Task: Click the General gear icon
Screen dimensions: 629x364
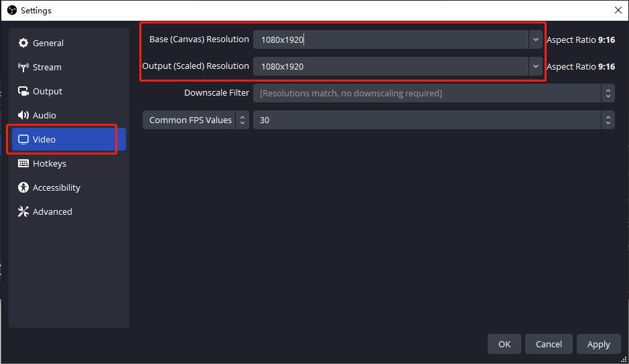Action: click(23, 43)
